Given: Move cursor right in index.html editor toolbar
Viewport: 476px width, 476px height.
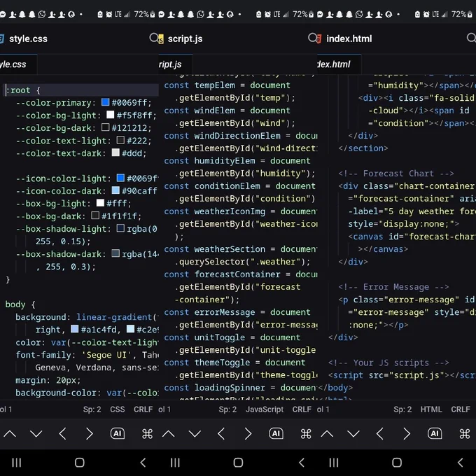Looking at the screenshot, I should click(x=407, y=434).
